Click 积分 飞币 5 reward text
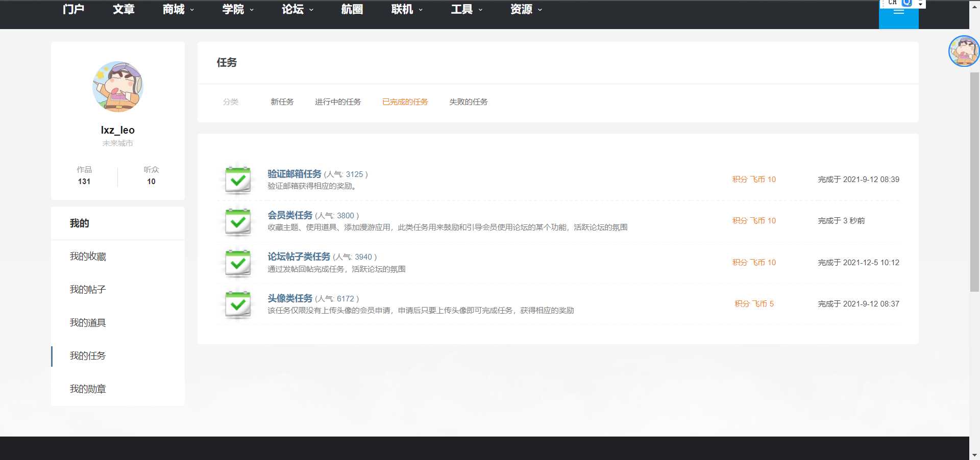980x460 pixels. [754, 304]
